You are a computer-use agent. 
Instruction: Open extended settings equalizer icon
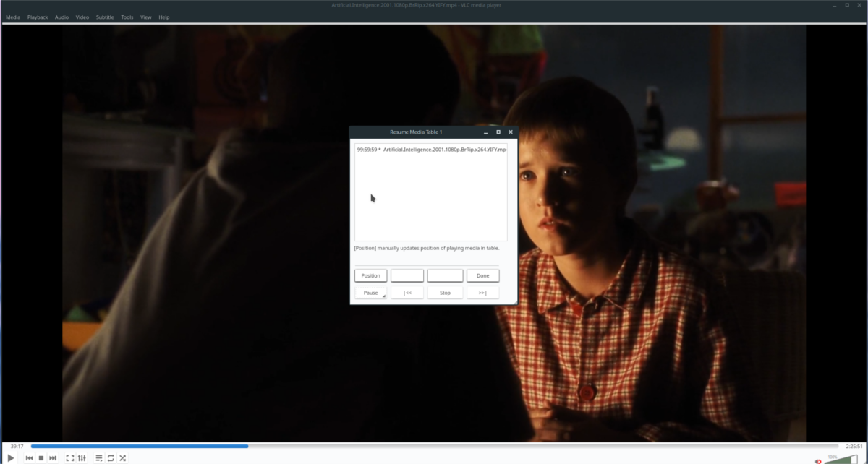point(82,458)
